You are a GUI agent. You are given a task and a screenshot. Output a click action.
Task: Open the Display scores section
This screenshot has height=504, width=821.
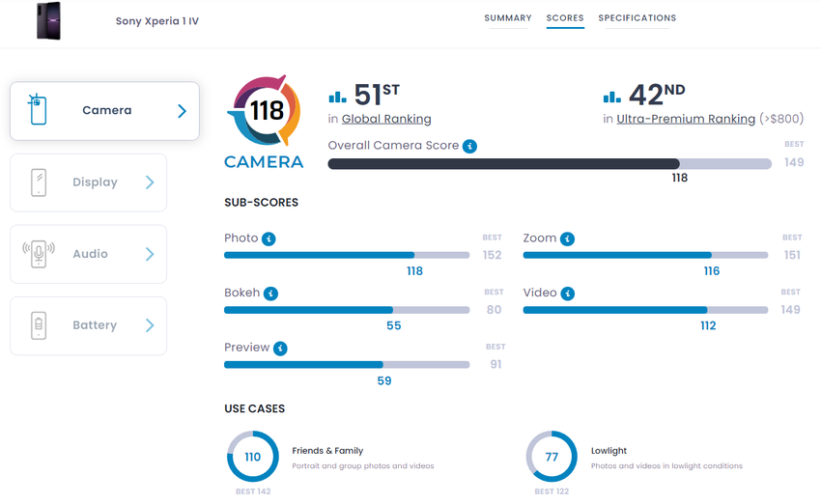click(88, 182)
